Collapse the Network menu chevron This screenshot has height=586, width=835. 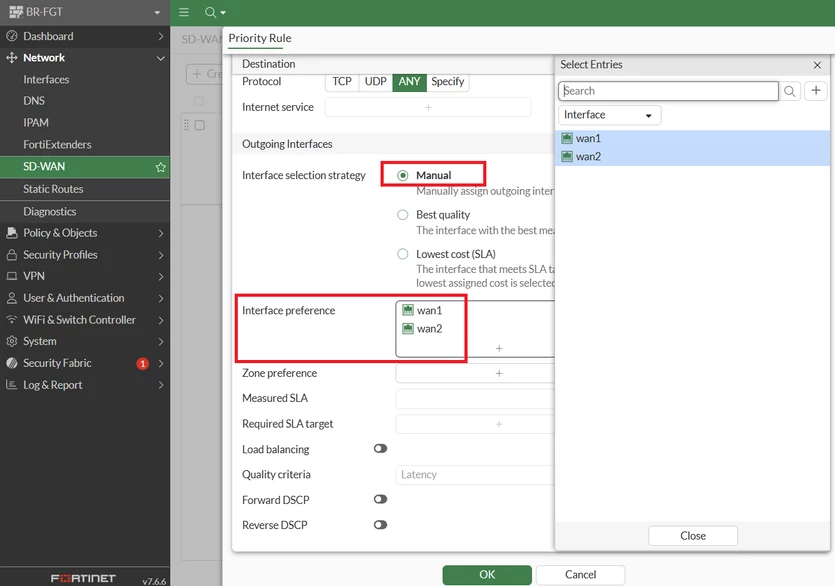click(161, 58)
